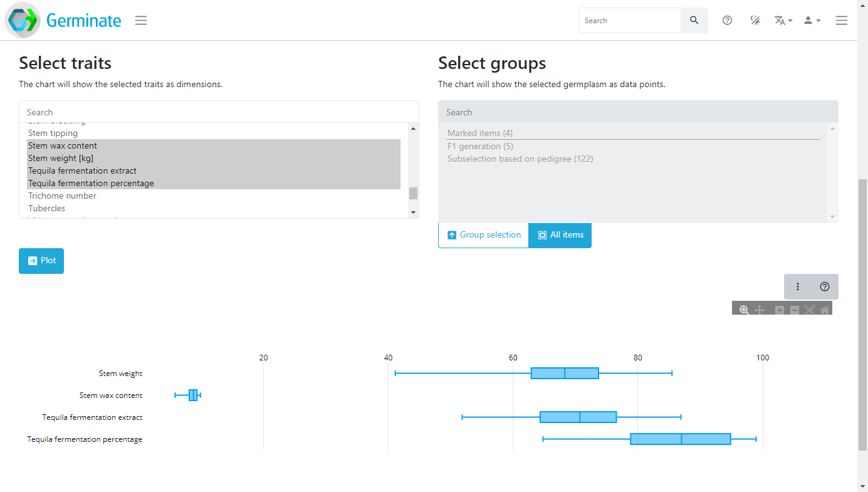This screenshot has height=492, width=868.
Task: Open the chart three-dot options menu
Action: point(798,286)
